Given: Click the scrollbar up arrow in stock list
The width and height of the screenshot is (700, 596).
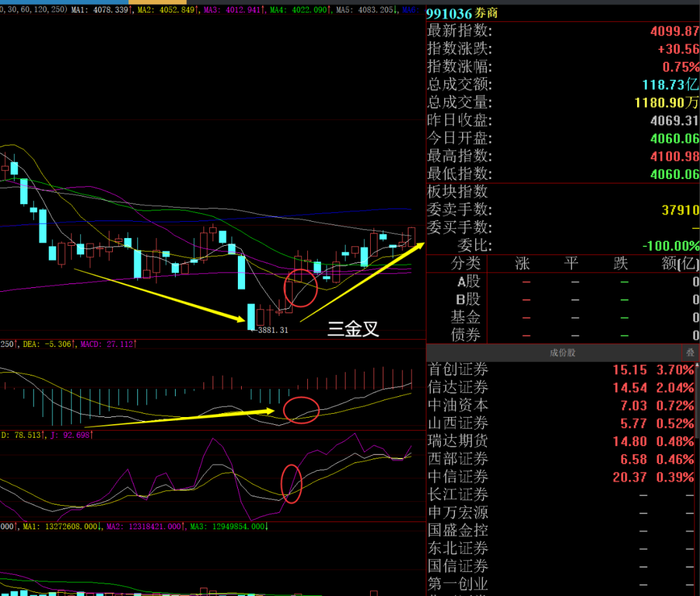Looking at the screenshot, I should point(697,364).
